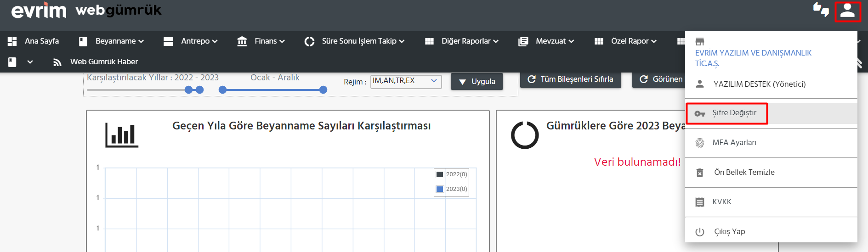Toggle the 2022(0) legend entry
868x252 pixels.
[x=452, y=174]
